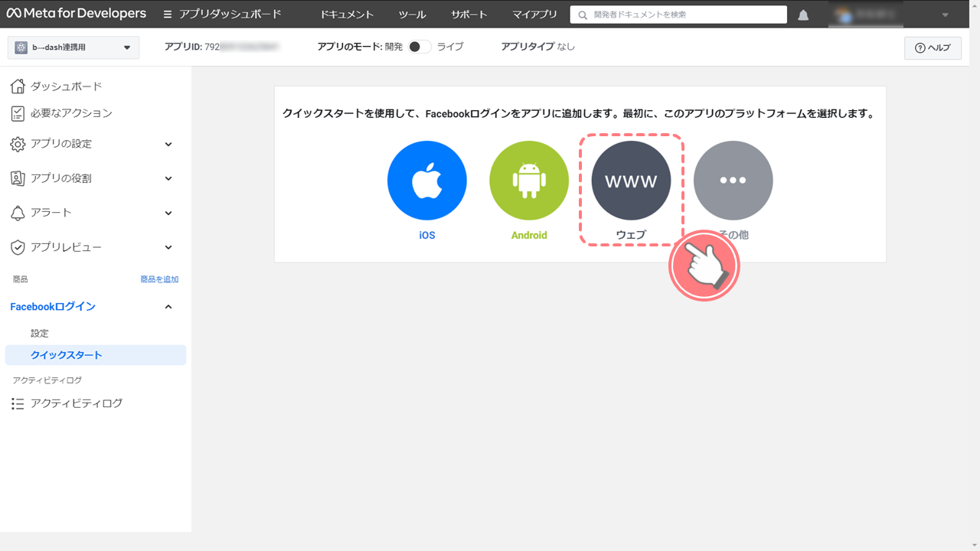Click the notification bell icon
The image size is (980, 551).
click(x=803, y=15)
